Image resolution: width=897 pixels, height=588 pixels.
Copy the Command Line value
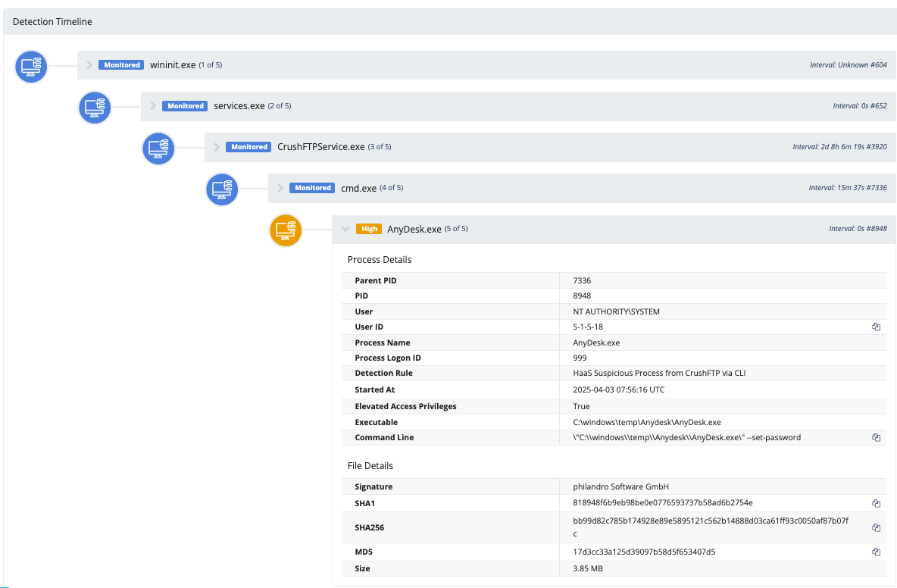(x=876, y=437)
